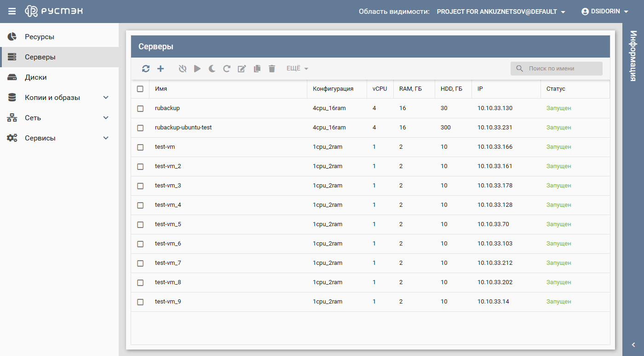Viewport: 644px width, 356px height.
Task: Click server name test-vm_8
Action: (168, 282)
